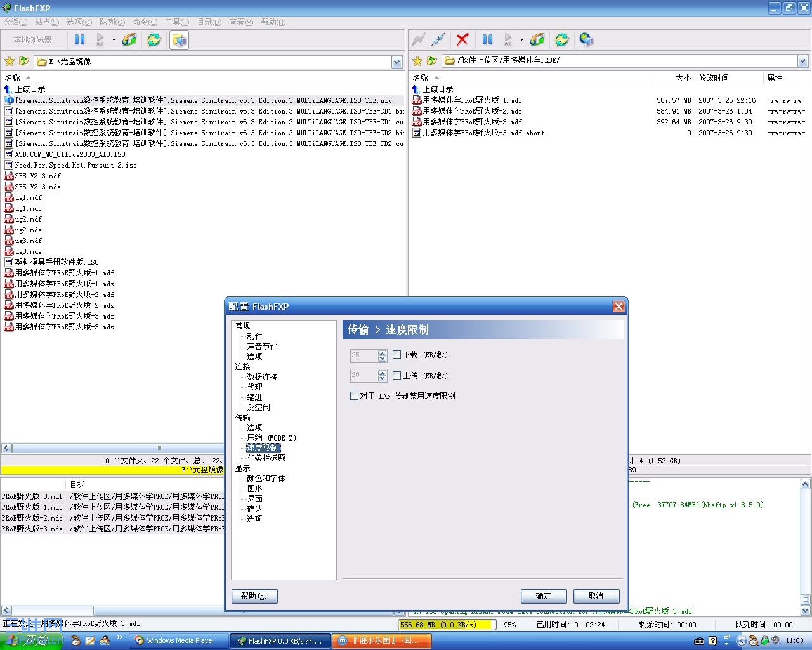Click the local pane multicolor transfer icon

click(x=129, y=40)
